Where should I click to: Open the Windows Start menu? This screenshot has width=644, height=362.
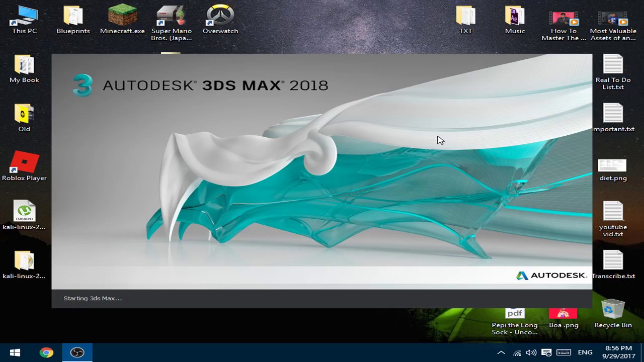tap(15, 352)
